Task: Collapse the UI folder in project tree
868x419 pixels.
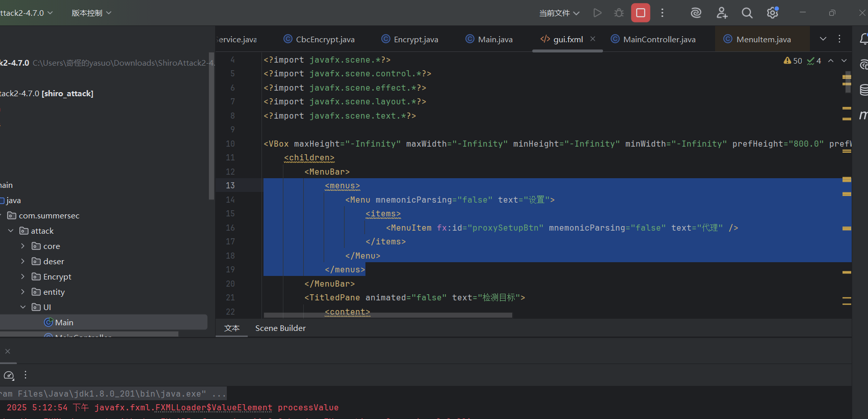Action: 22,307
